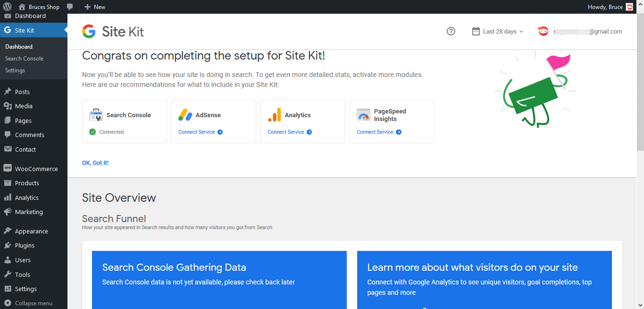The height and width of the screenshot is (309, 644).
Task: Click the Learn more about visitors card
Action: coord(485,280)
